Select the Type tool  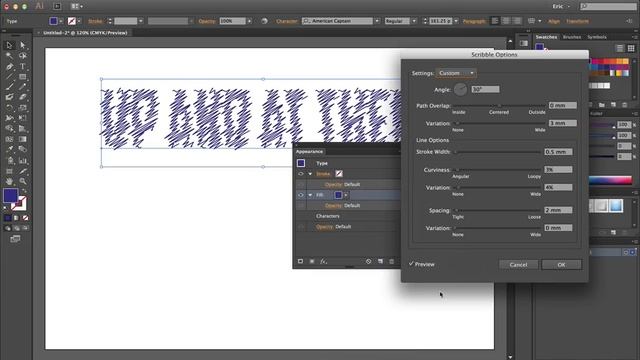[x=22, y=67]
